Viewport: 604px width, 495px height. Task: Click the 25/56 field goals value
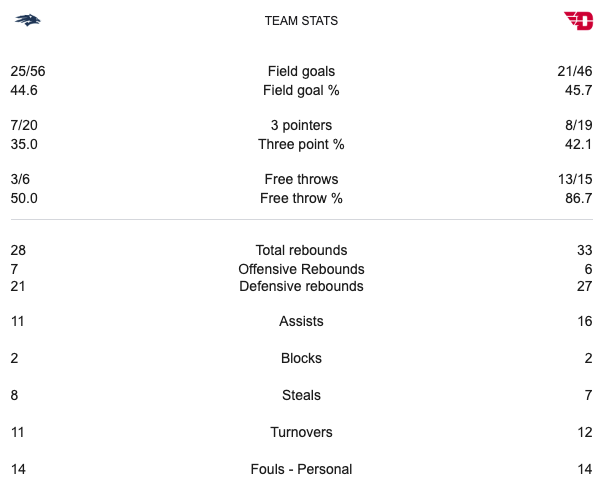(29, 71)
